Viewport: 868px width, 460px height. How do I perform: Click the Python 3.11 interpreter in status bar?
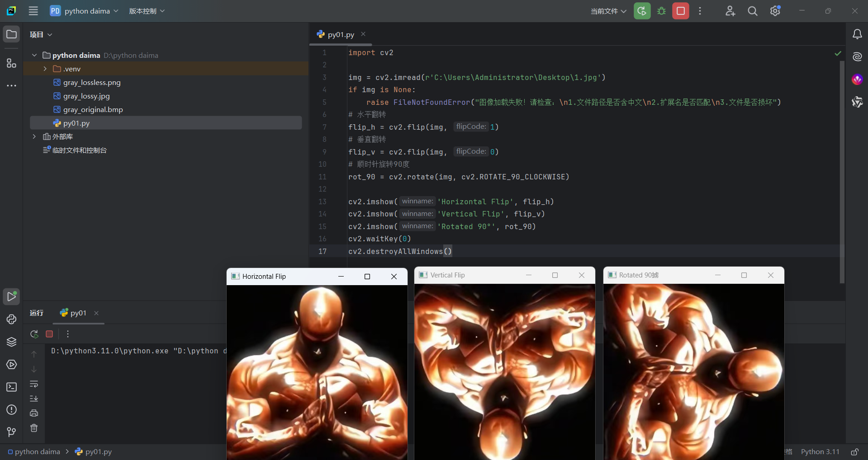tap(820, 452)
